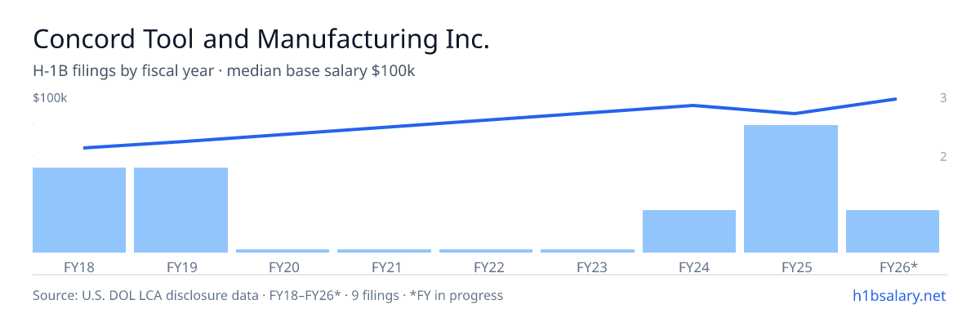
Task: Click the small FY22 bar
Action: 486,251
